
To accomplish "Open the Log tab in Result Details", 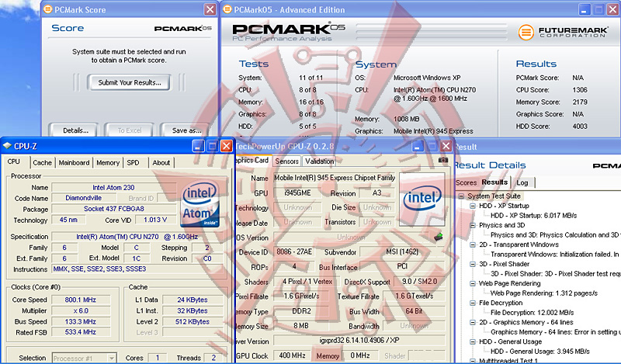I will [x=522, y=182].
